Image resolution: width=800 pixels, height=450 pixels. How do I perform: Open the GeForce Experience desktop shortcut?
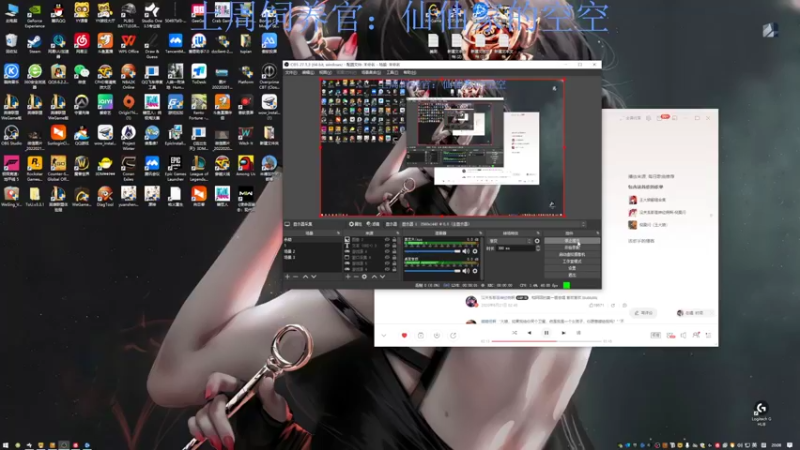click(34, 15)
